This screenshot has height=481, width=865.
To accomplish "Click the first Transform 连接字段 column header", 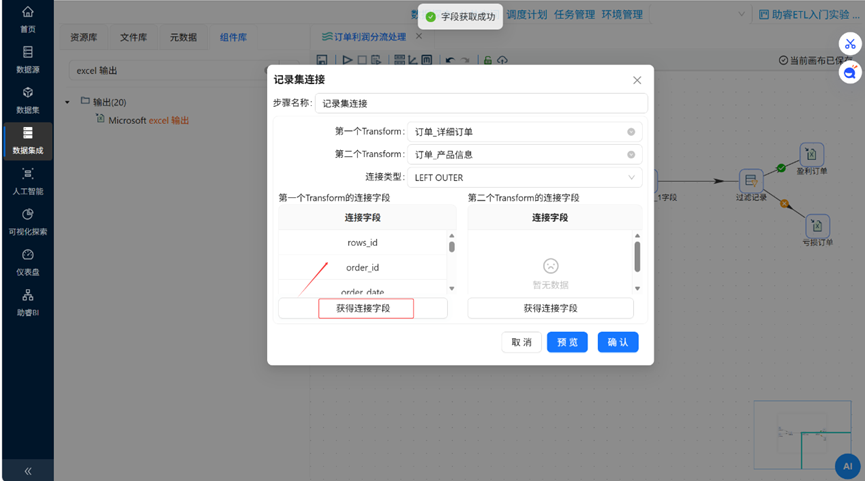I will pos(362,217).
